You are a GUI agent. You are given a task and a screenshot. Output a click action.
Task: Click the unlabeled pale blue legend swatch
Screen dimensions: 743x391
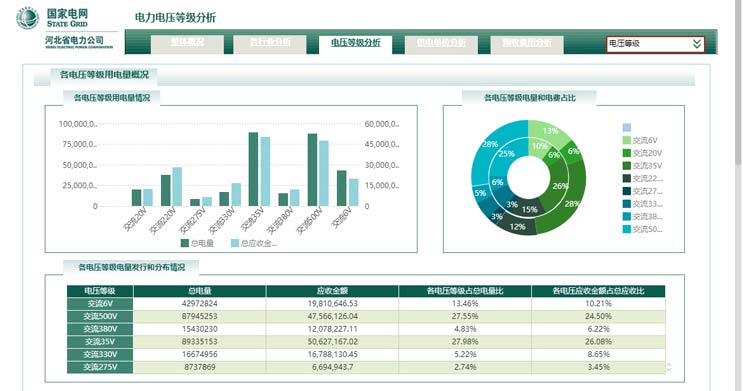[x=626, y=127]
